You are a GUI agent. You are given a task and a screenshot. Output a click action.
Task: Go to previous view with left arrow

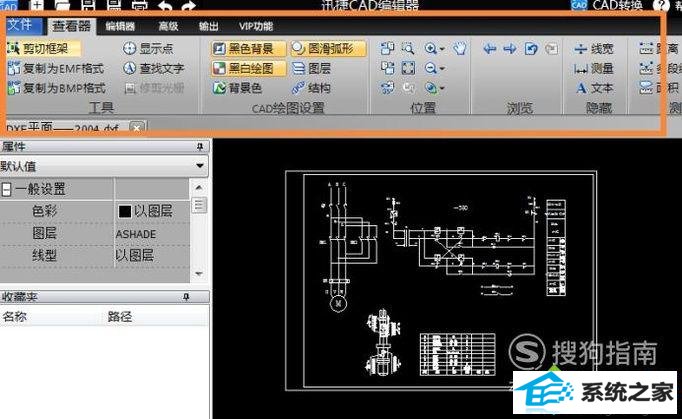point(490,48)
